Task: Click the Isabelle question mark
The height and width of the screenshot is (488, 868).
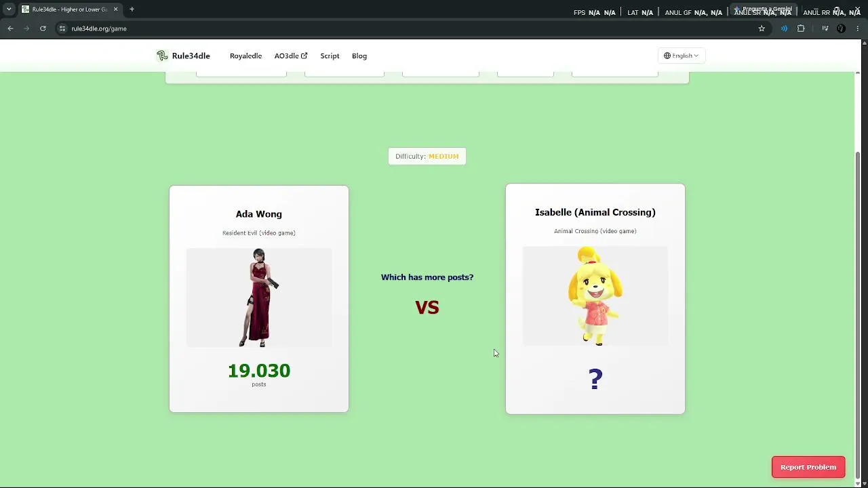Action: click(x=595, y=379)
